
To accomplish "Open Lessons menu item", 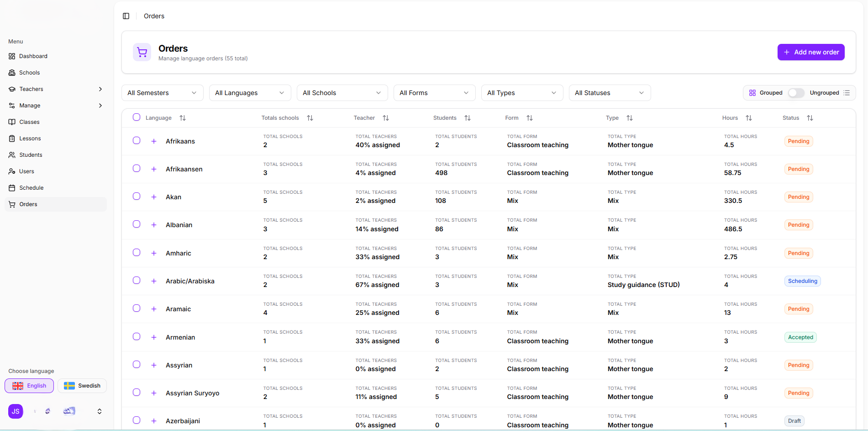I will coord(56,138).
